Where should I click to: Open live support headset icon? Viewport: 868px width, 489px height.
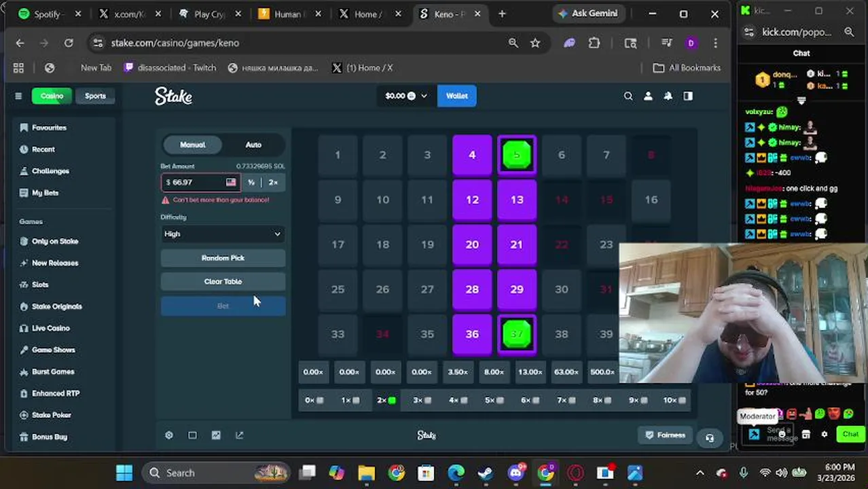point(710,438)
